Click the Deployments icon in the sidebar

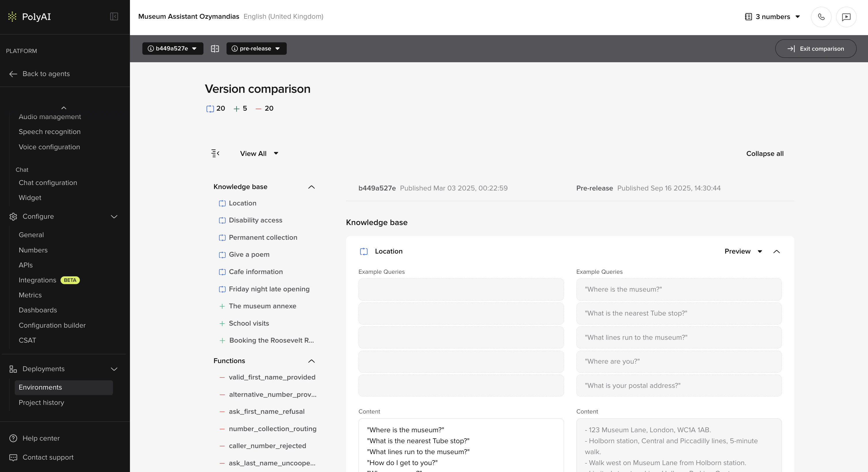13,369
